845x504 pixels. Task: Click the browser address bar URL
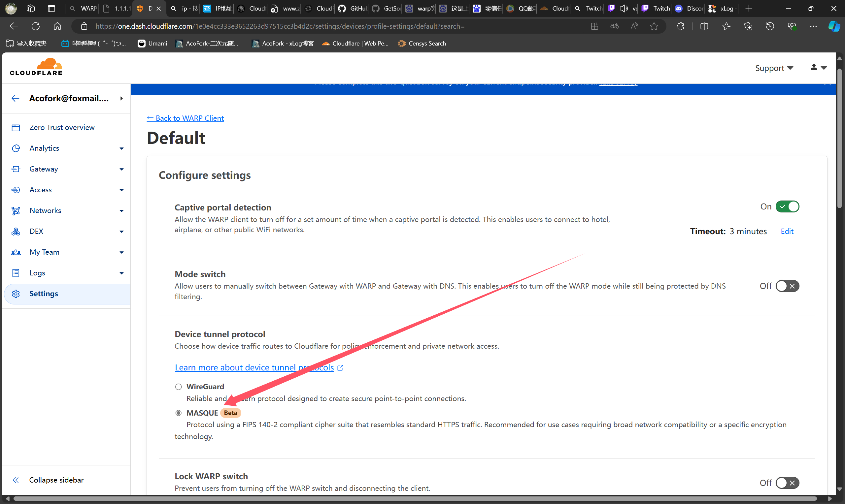pos(280,26)
